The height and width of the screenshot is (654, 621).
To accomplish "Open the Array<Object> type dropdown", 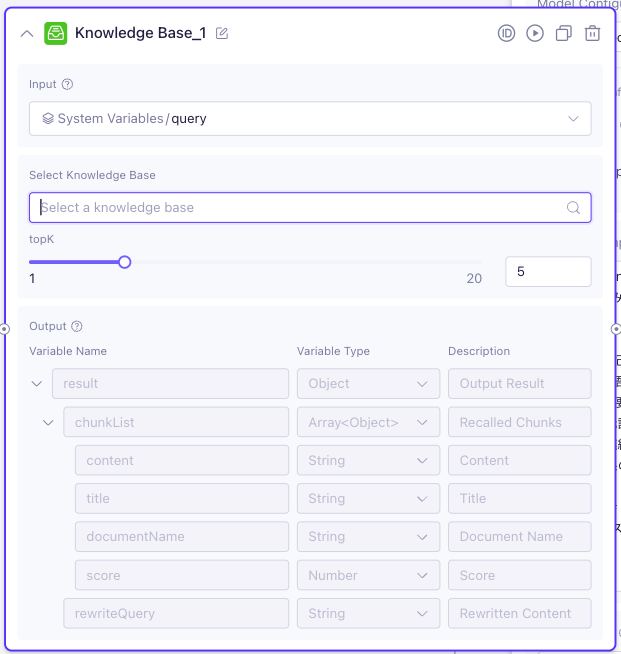I will 368,422.
